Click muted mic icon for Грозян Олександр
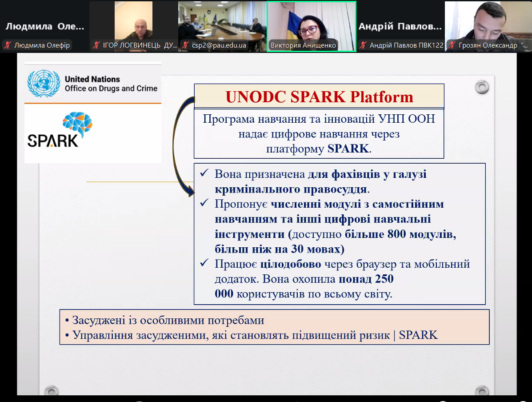 click(x=452, y=45)
